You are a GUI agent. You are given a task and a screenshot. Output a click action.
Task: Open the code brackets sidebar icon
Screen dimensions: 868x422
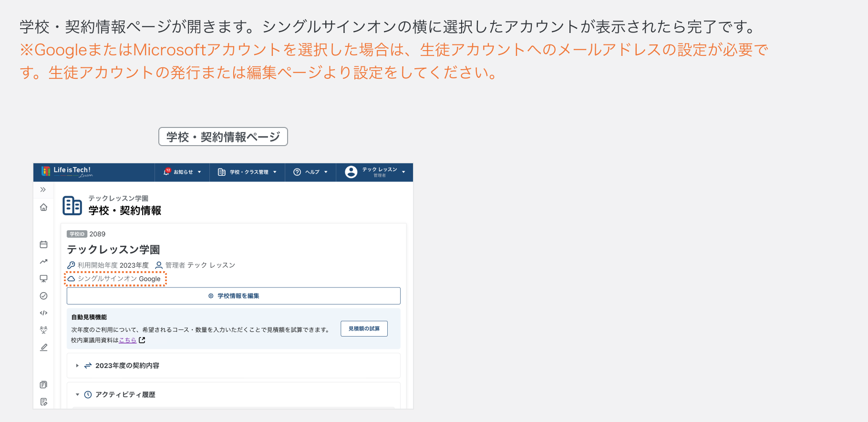pos(43,313)
